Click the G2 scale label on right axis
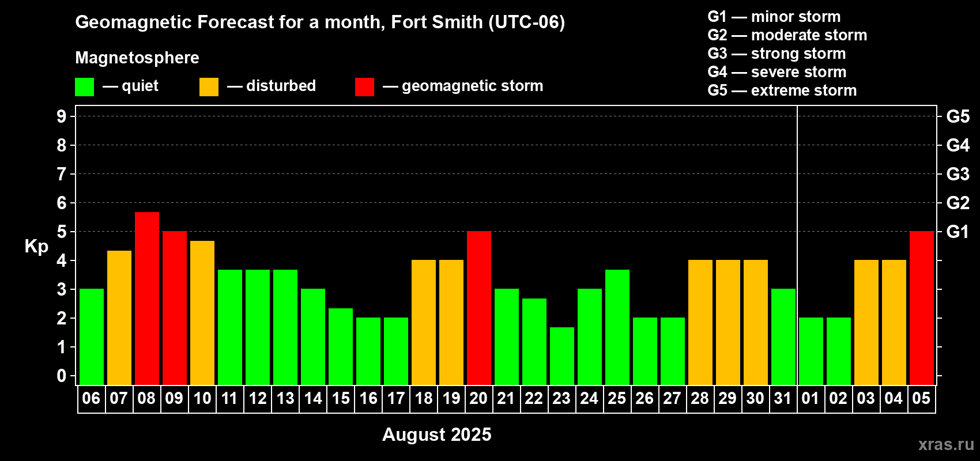980x461 pixels. click(x=958, y=203)
